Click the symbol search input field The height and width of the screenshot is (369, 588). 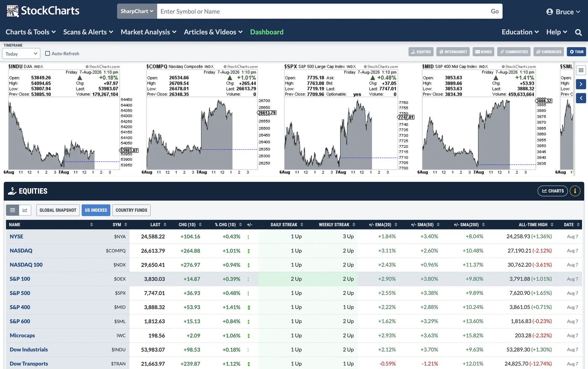pyautogui.click(x=322, y=11)
